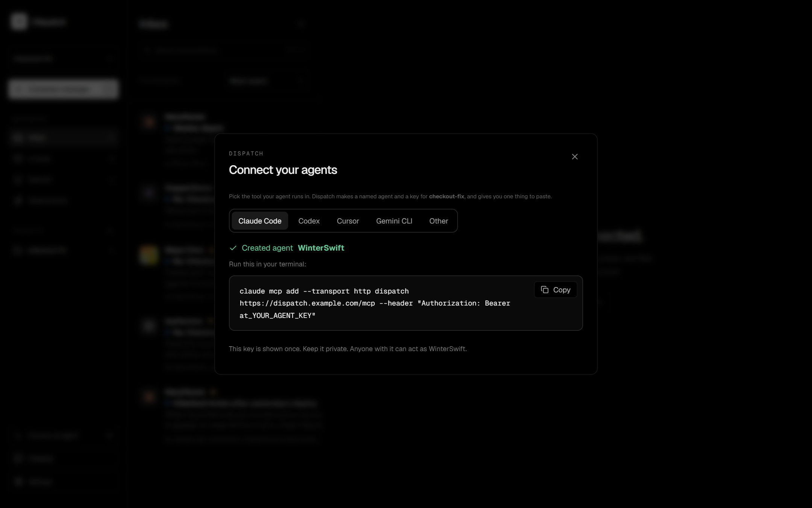Click the WinterSwift agent name
The height and width of the screenshot is (508, 812).
coord(321,248)
